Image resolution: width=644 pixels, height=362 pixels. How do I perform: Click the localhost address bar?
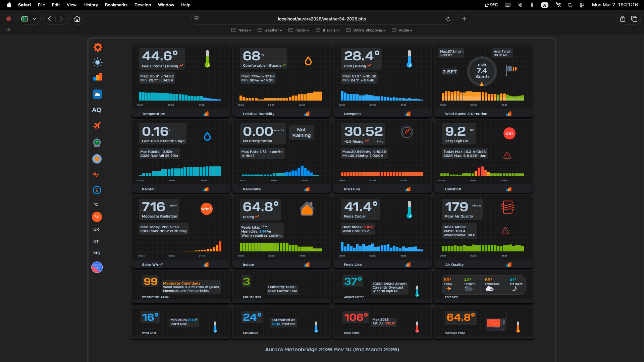pyautogui.click(x=322, y=19)
